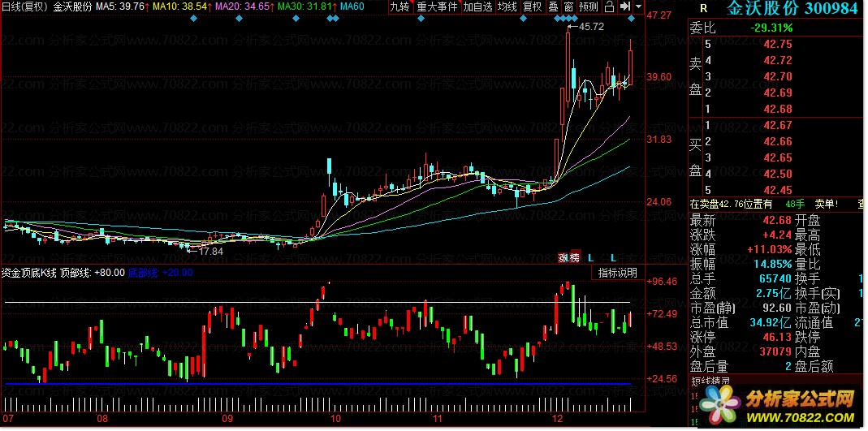Jump to latest bar with arrow-to-bar icon
The height and width of the screenshot is (431, 868).
tap(624, 7)
